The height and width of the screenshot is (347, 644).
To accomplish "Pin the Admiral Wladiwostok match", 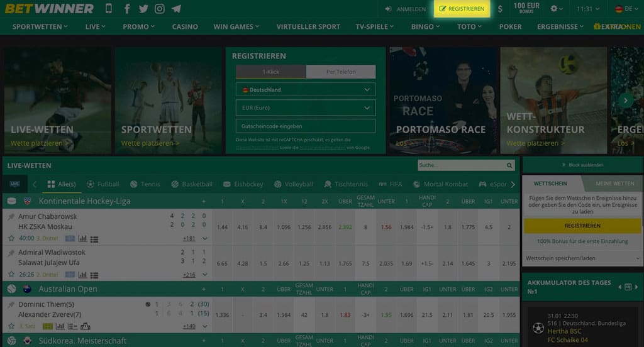I will (x=11, y=253).
